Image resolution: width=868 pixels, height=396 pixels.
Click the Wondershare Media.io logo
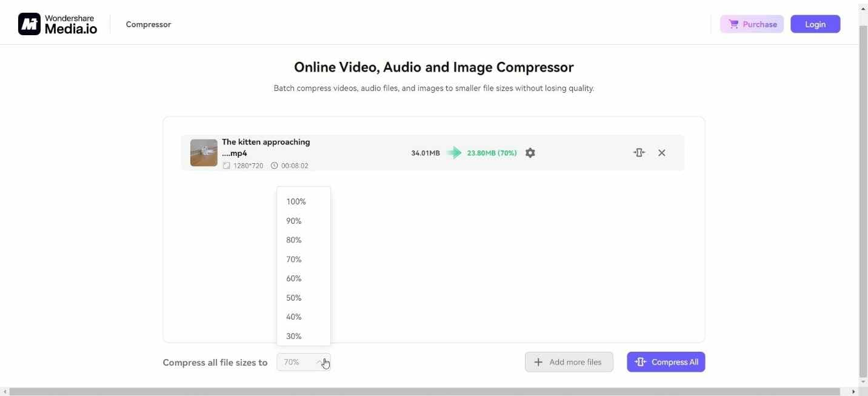[58, 23]
